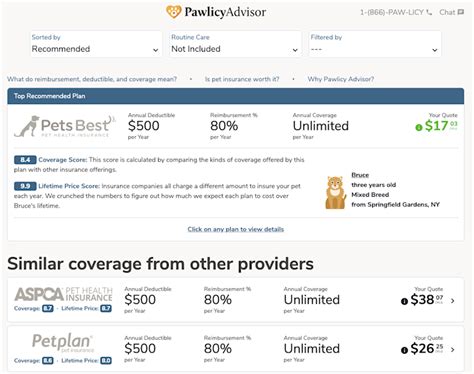Viewport: 474px width, 374px height.
Task: Open 'Is pet insurance worth it?' link
Action: click(x=242, y=79)
